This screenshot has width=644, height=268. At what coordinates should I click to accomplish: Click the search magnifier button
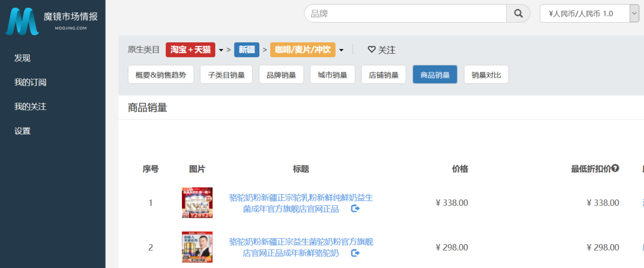click(518, 14)
